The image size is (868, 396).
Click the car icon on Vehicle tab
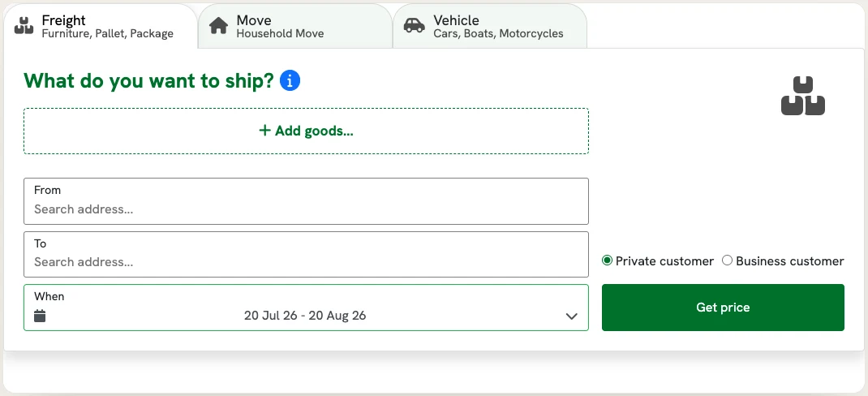tap(414, 25)
